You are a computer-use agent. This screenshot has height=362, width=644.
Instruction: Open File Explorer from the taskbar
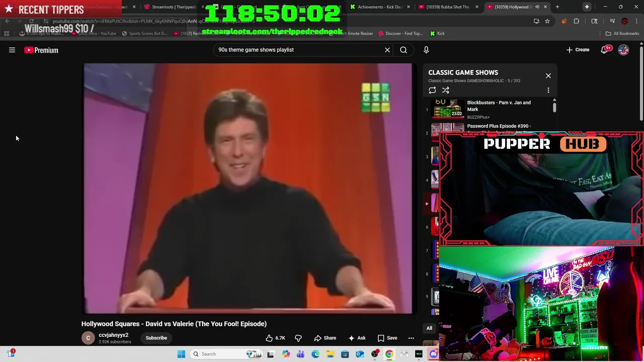pyautogui.click(x=330, y=354)
